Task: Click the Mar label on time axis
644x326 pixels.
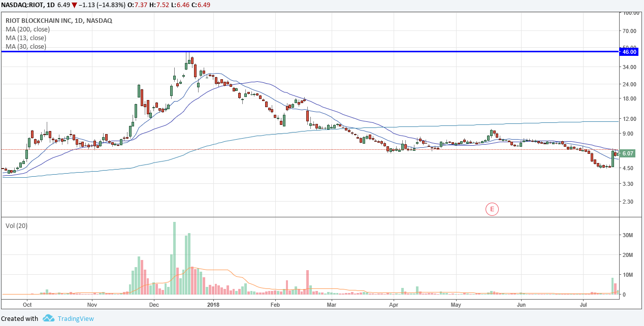Action: [332, 305]
